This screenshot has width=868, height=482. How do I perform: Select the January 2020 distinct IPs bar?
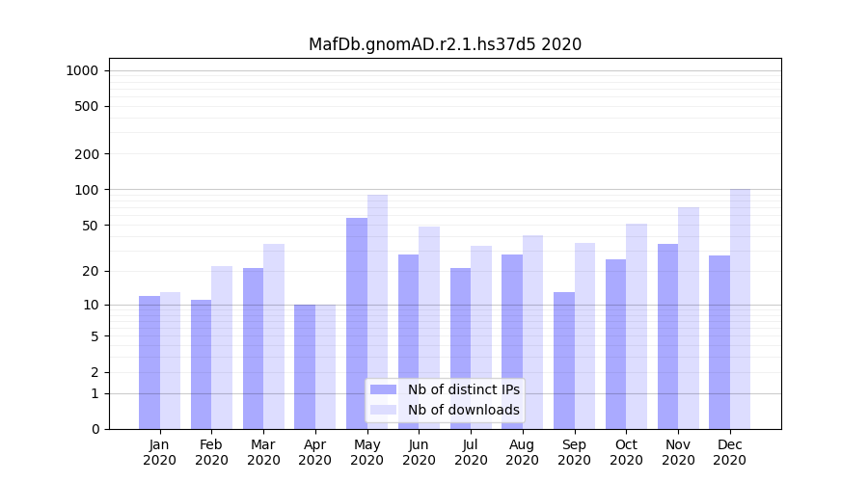[x=149, y=362]
